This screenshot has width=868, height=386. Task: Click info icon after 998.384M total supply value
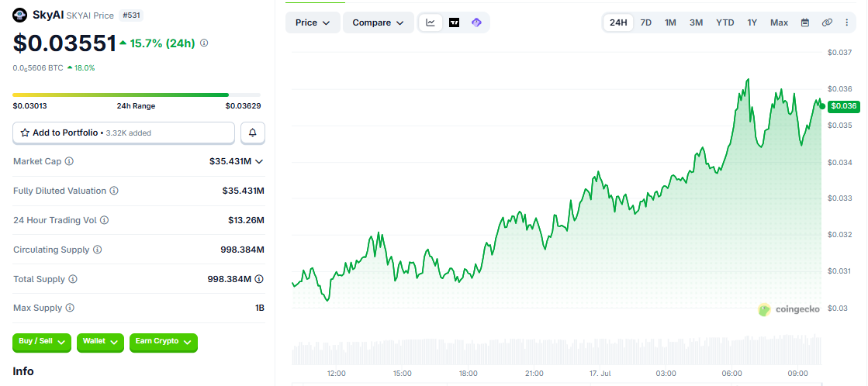click(259, 279)
